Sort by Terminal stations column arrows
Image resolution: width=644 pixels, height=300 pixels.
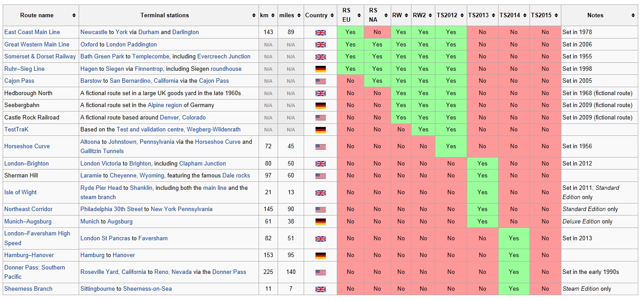click(x=254, y=15)
